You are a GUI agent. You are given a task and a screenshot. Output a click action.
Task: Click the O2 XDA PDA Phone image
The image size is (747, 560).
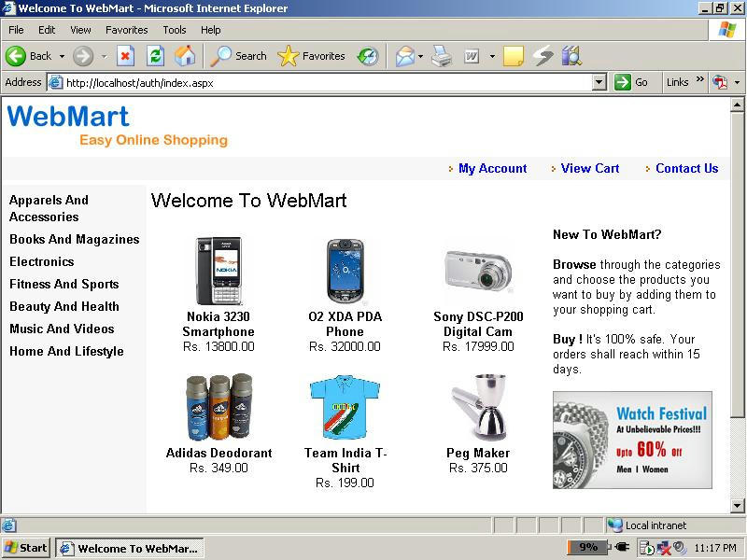pos(345,271)
